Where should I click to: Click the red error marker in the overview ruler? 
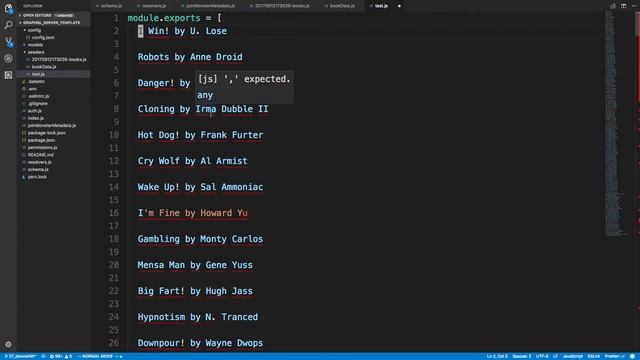(638, 57)
